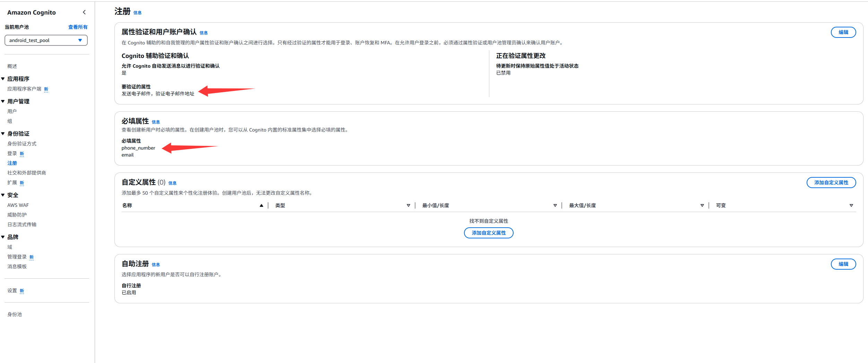Collapse the 安全 section

[x=3, y=195]
